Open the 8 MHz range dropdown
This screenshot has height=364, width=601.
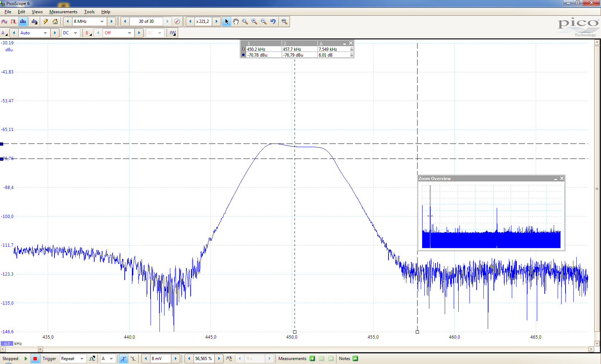[102, 21]
